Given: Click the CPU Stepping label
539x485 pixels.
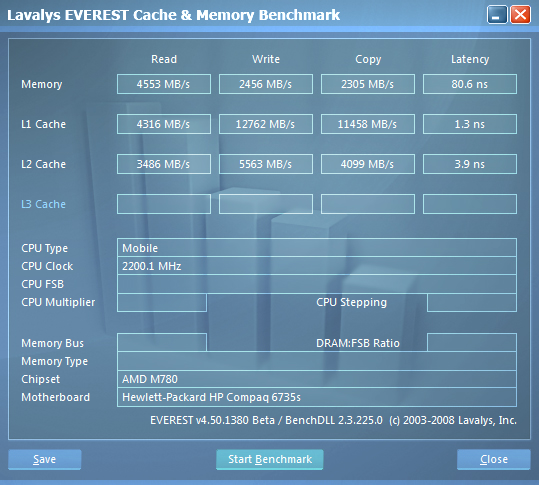Looking at the screenshot, I should (x=351, y=302).
